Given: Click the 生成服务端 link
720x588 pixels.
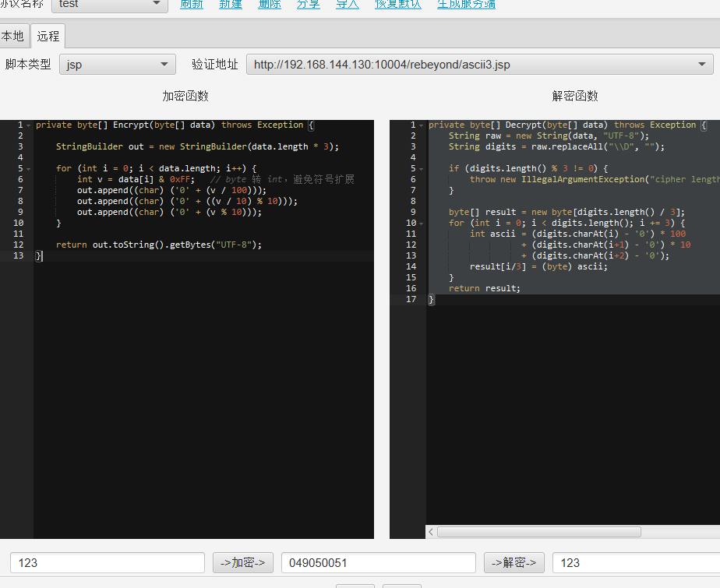Looking at the screenshot, I should click(466, 4).
